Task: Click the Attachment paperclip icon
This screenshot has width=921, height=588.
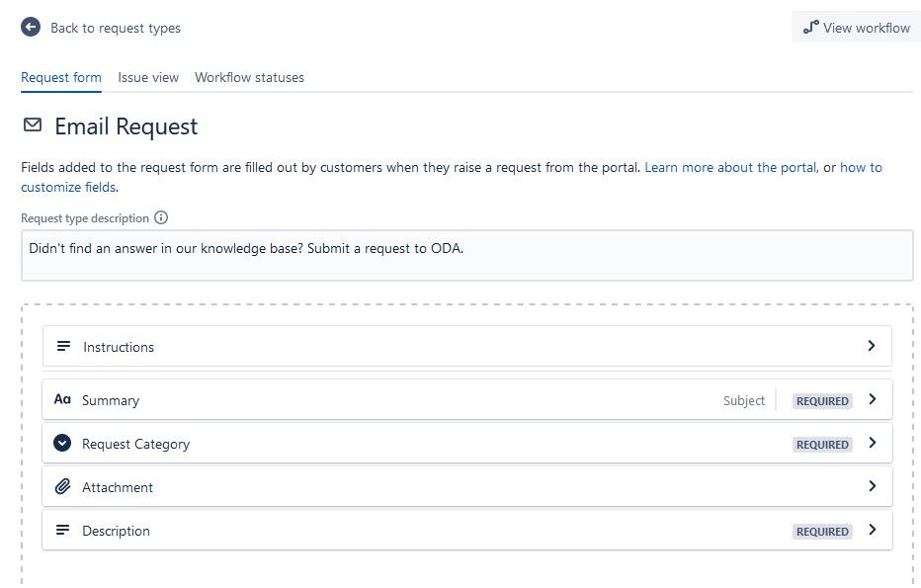Action: click(62, 487)
